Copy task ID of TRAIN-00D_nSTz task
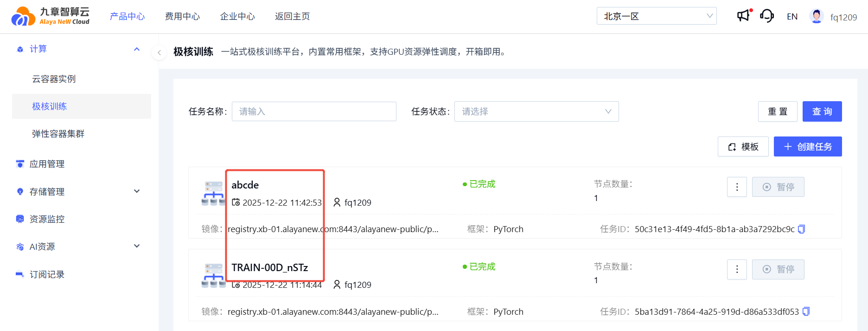Viewport: 868px width, 331px height. 806,312
